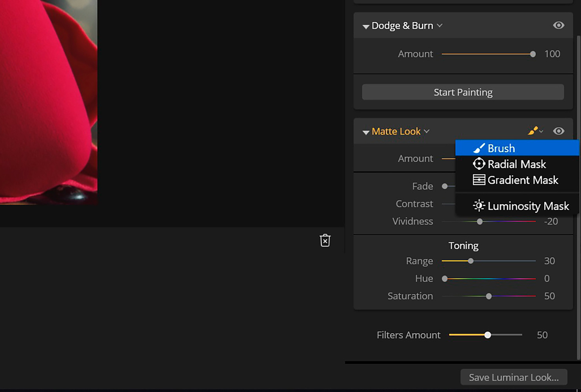The image size is (581, 392).
Task: Click Save Luminar Look button
Action: click(514, 377)
